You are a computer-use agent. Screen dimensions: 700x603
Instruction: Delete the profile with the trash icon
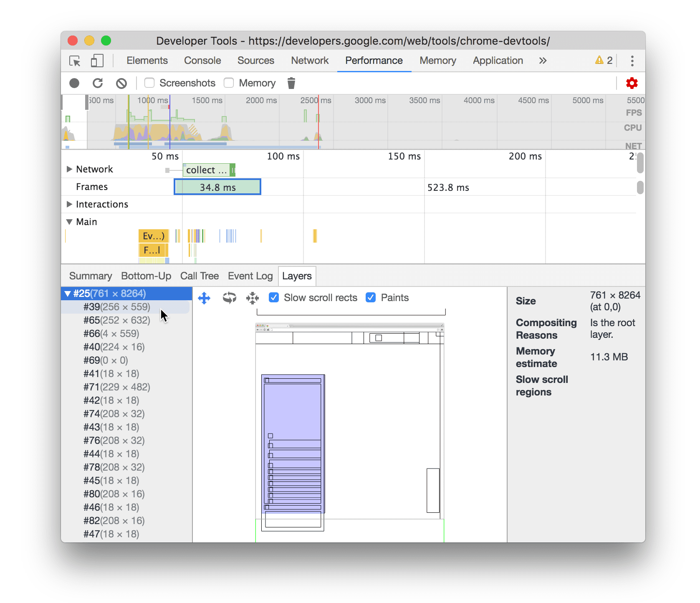[291, 83]
